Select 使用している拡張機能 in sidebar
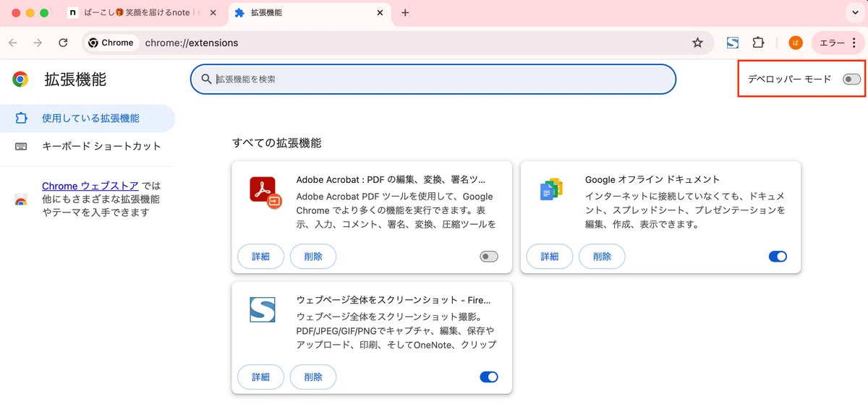The height and width of the screenshot is (412, 868). 88,119
